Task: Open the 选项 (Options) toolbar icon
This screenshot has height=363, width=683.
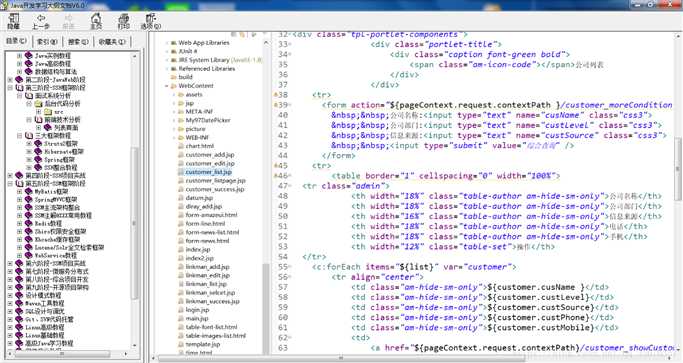Action: click(151, 21)
